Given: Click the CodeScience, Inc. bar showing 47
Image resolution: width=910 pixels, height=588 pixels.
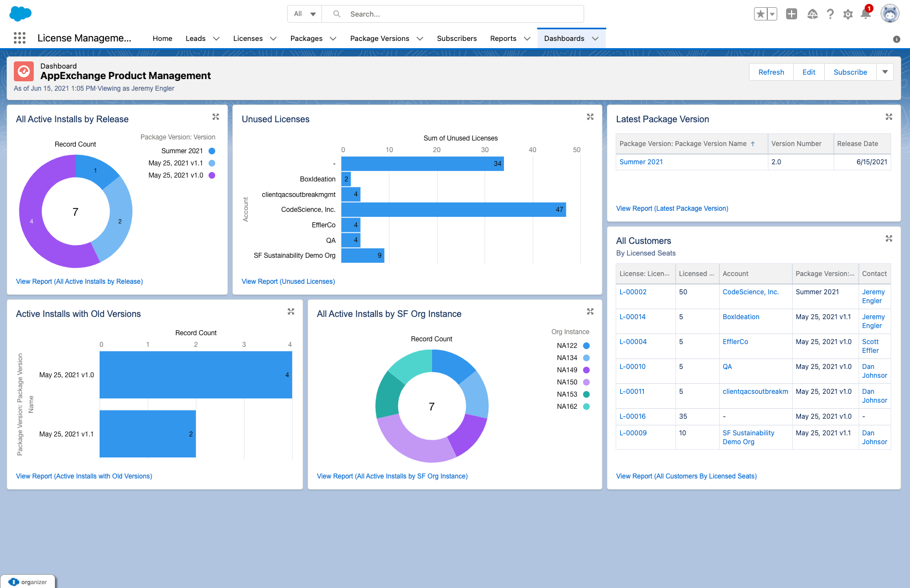Looking at the screenshot, I should point(454,210).
